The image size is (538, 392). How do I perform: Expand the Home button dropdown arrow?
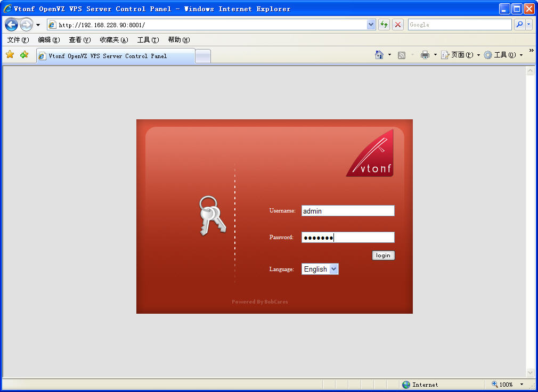[x=389, y=55]
